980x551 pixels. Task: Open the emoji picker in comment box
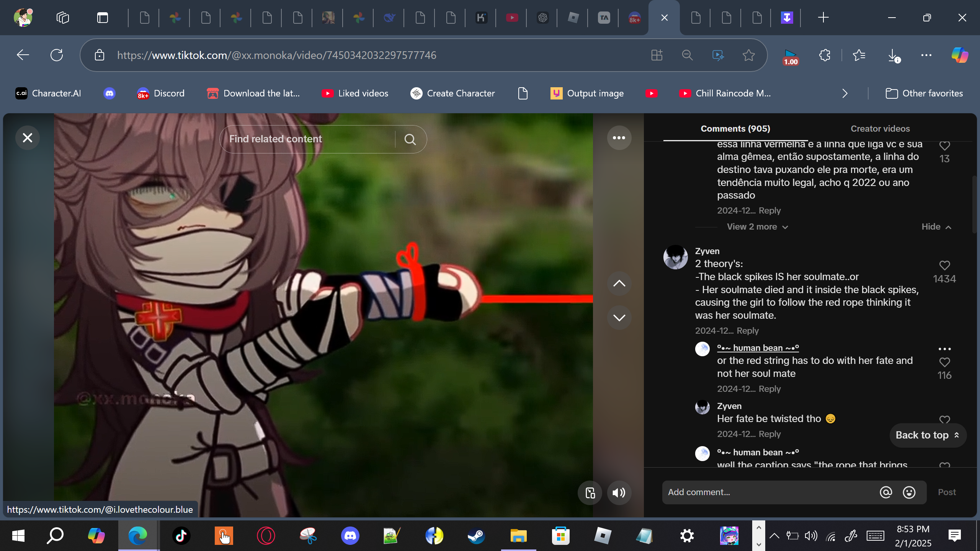(909, 492)
